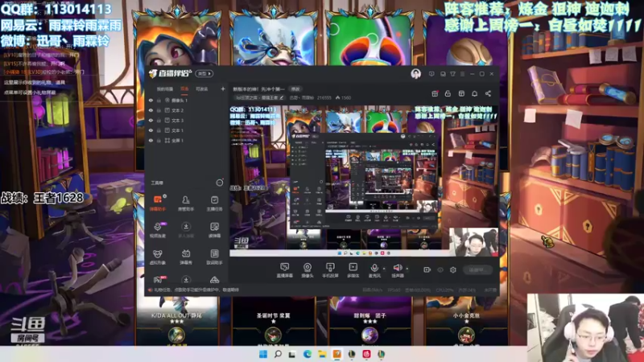Add 摄像头 camera source
This screenshot has width=644, height=362.
coord(308,270)
